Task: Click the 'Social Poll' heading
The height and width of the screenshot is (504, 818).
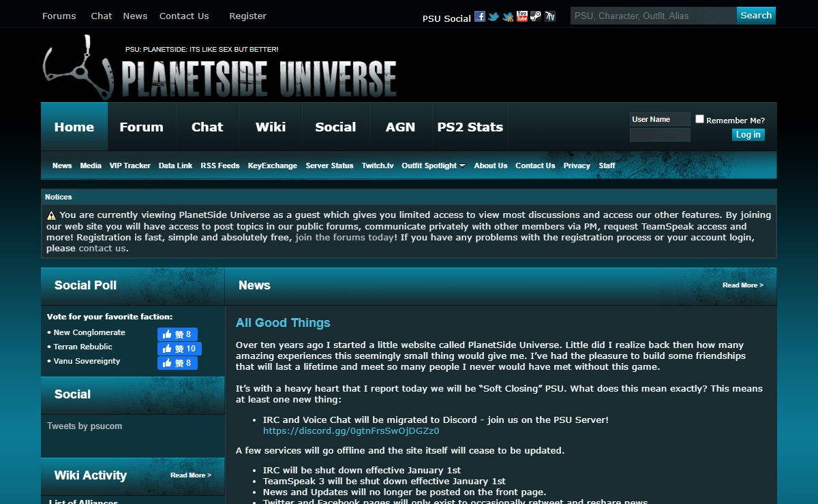Action: click(x=85, y=285)
